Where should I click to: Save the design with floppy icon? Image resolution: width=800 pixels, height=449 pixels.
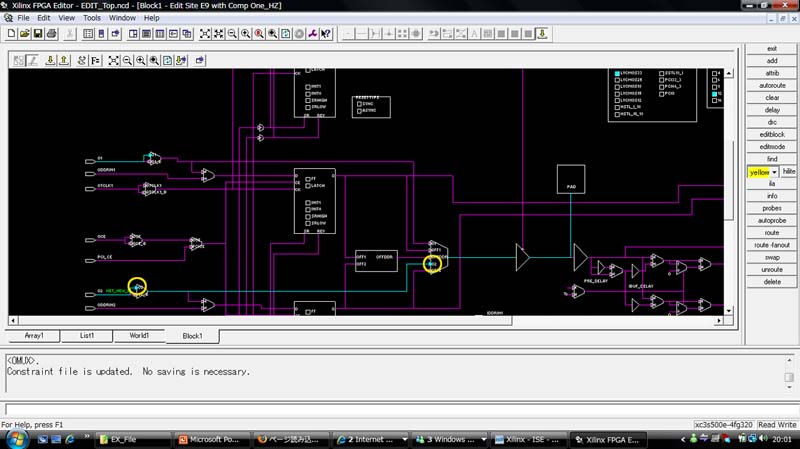pyautogui.click(x=38, y=34)
